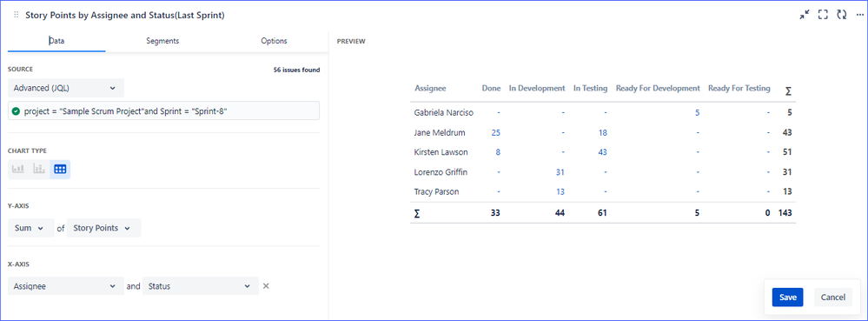
Task: Select the stacked bar chart icon
Action: [39, 169]
